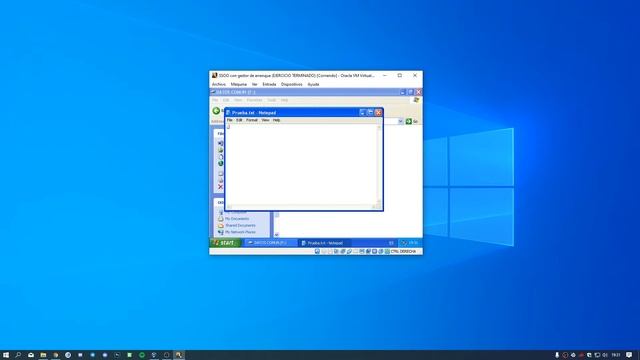The width and height of the screenshot is (640, 360).
Task: Click the Windows flag logo in Explorer toolbar
Action: point(416,100)
